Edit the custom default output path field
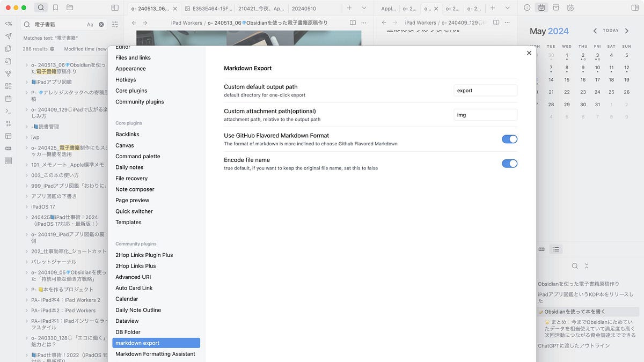 pos(485,91)
